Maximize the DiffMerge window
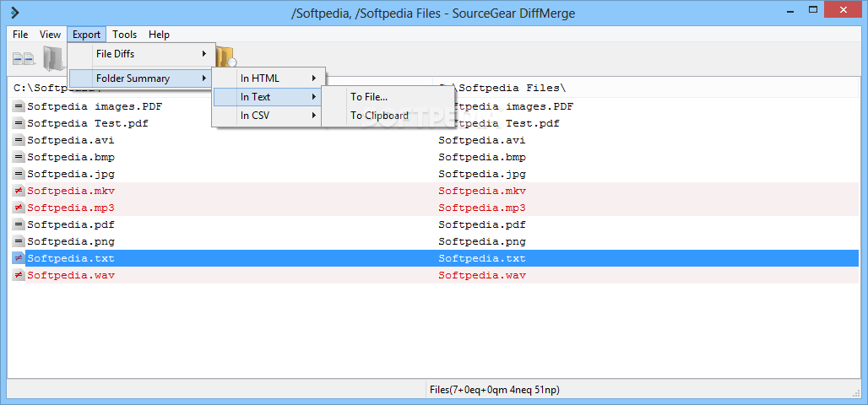 pos(813,9)
